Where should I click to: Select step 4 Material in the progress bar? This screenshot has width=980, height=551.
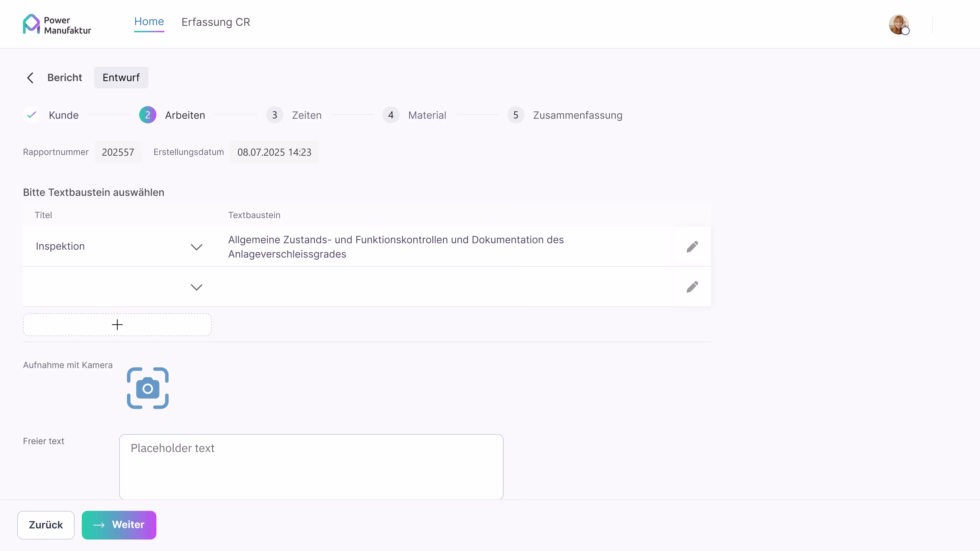390,115
